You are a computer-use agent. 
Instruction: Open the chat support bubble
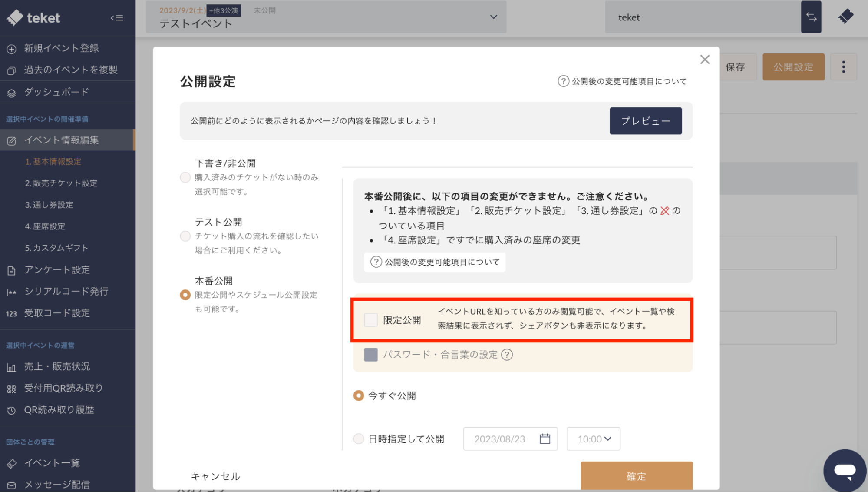[x=844, y=470]
